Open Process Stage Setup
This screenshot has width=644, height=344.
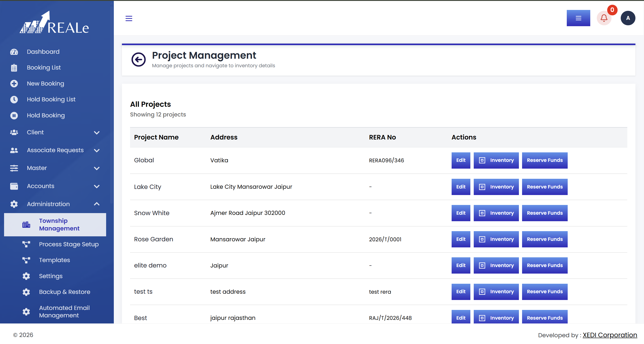tap(55, 244)
